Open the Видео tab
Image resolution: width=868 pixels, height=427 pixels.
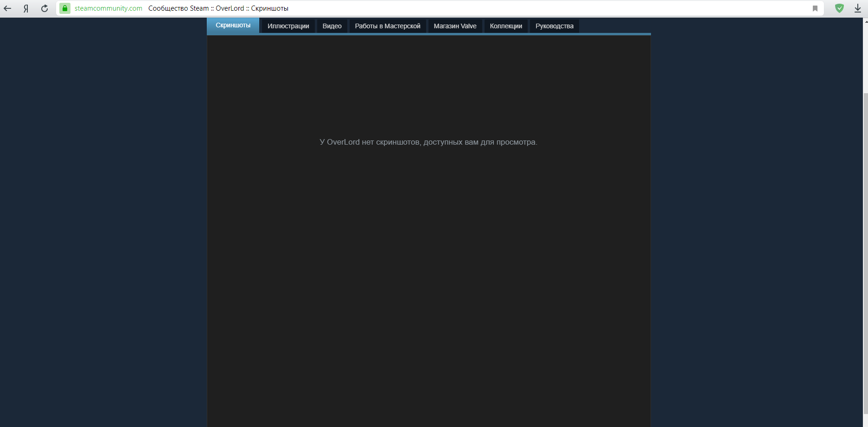tap(332, 26)
